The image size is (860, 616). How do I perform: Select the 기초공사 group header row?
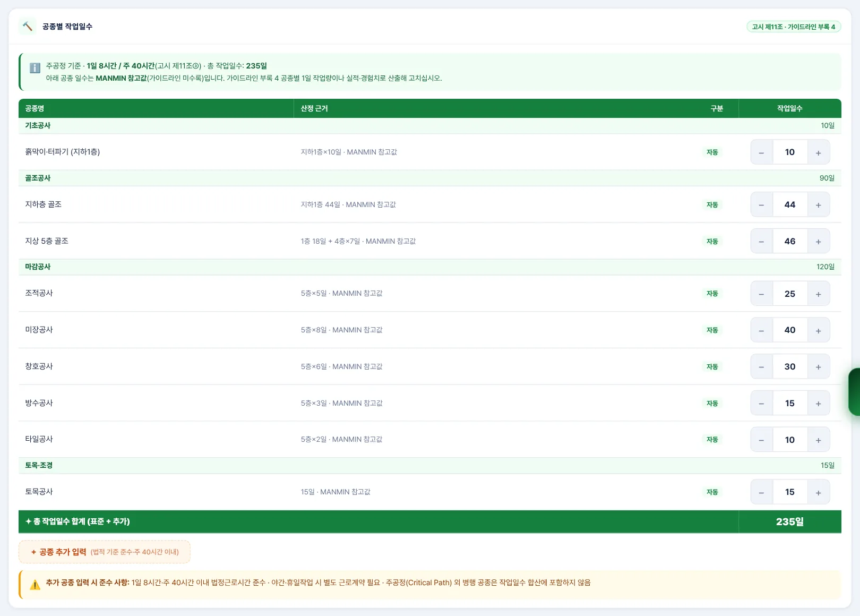tap(430, 126)
